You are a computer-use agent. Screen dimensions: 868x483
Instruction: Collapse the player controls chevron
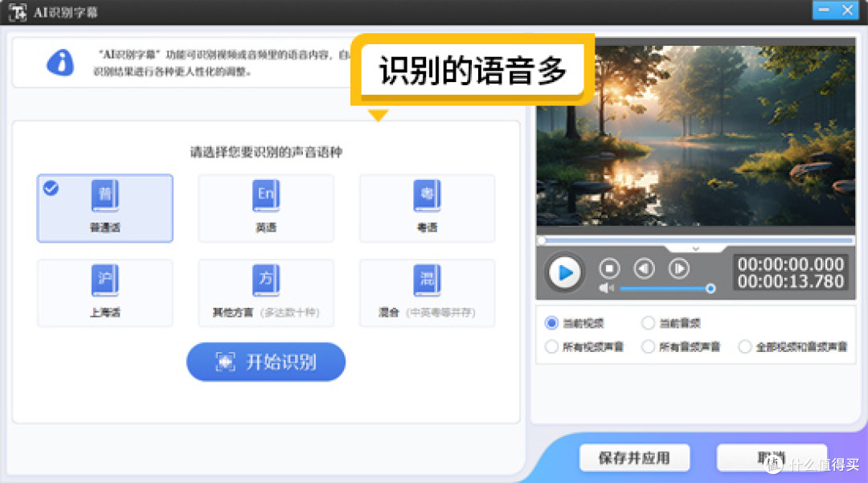pos(696,249)
